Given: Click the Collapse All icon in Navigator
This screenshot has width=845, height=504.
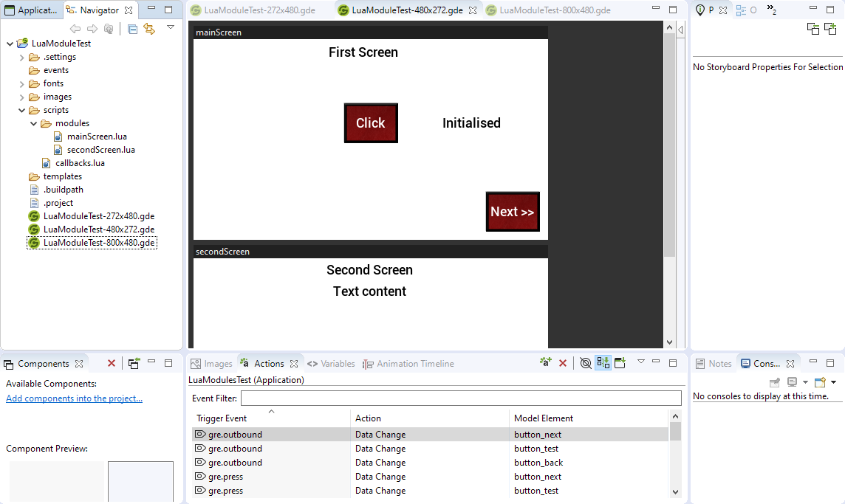Looking at the screenshot, I should 132,29.
